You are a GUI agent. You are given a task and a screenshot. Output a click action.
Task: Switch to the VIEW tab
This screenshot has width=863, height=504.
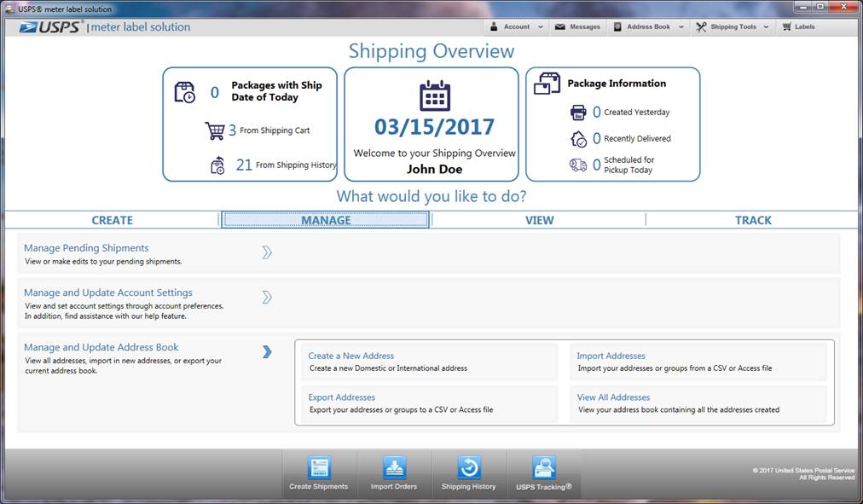point(539,220)
